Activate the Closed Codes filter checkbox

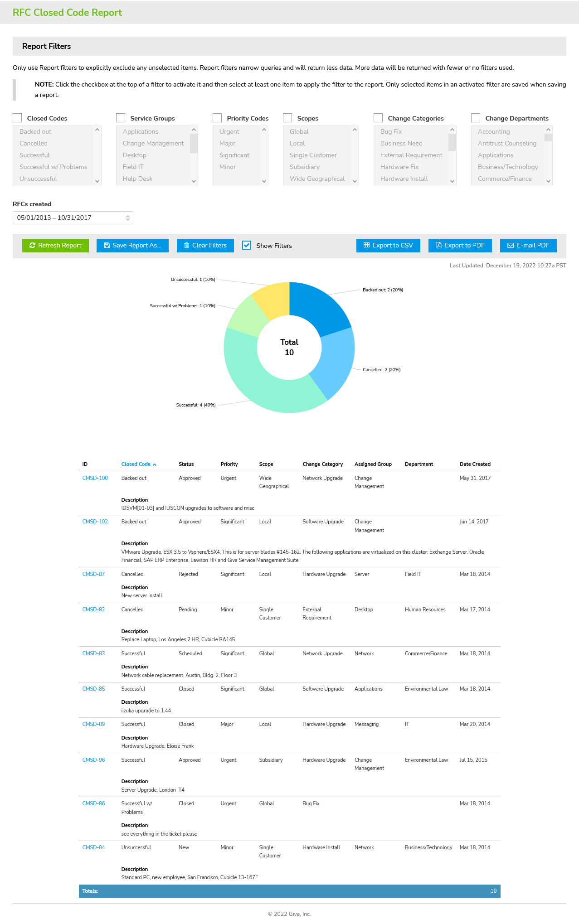(17, 118)
